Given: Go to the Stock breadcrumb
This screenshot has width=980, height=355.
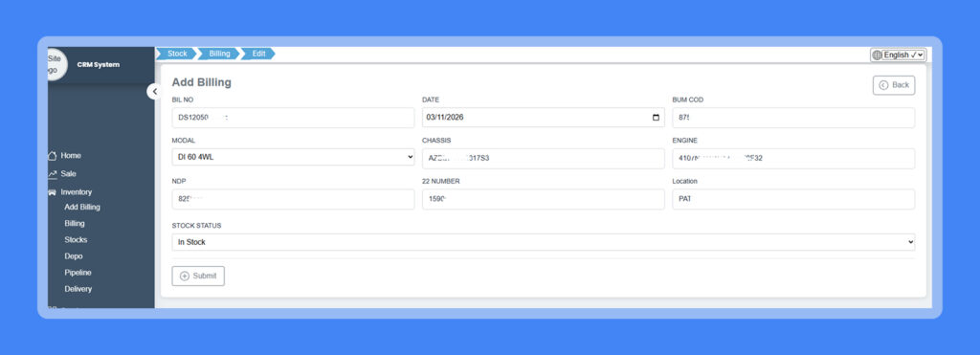Looking at the screenshot, I should 177,54.
